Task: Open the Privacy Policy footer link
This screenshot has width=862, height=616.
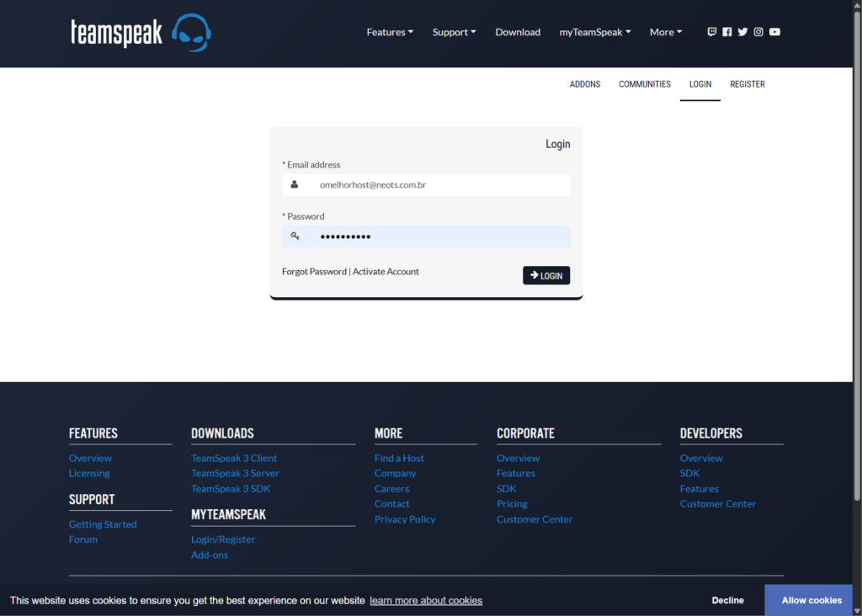Action: 405,519
